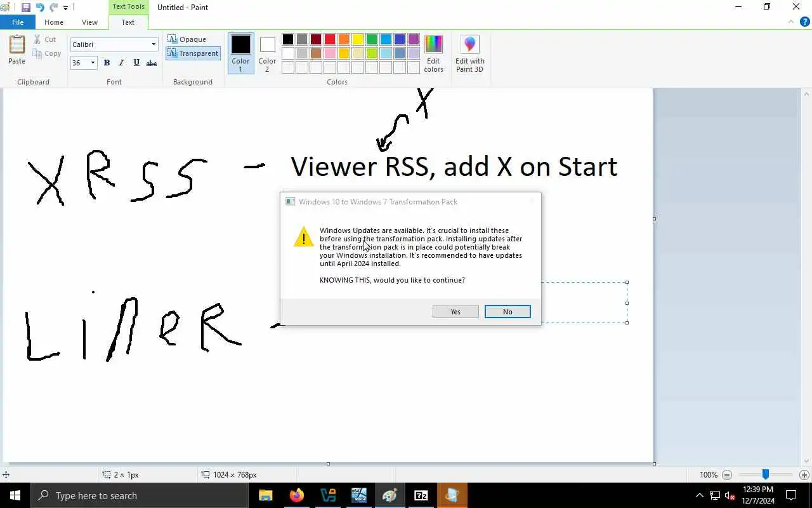
Task: Click the zoom out minus button
Action: pos(727,475)
